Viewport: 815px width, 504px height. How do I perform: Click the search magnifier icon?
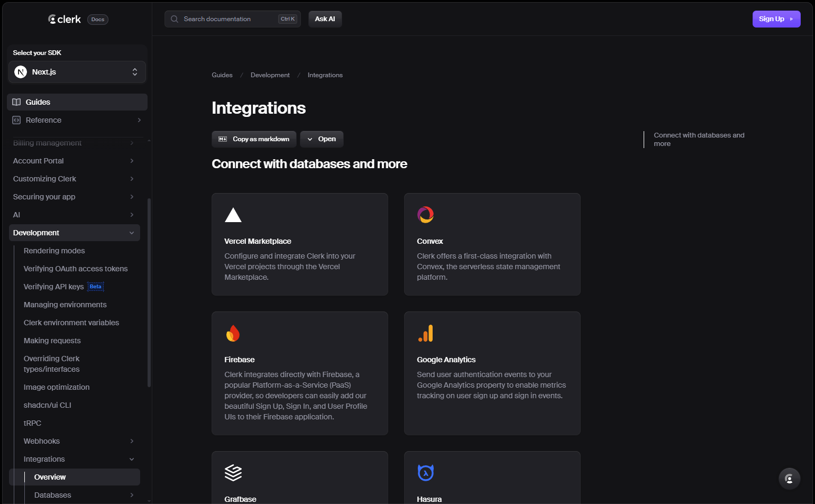click(x=174, y=19)
